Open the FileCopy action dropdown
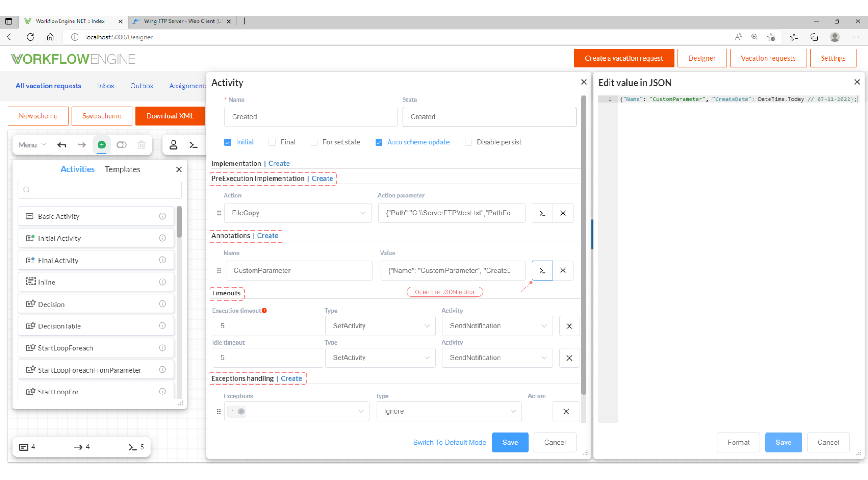Viewport: 868px width, 480px height. click(298, 213)
